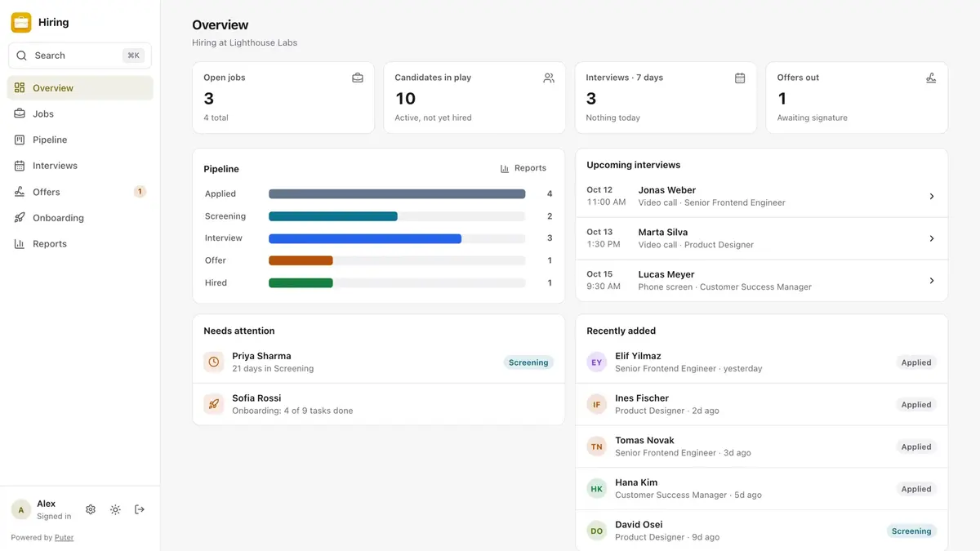The height and width of the screenshot is (551, 980).
Task: Open Priya Sharma needs attention item
Action: [x=379, y=362]
